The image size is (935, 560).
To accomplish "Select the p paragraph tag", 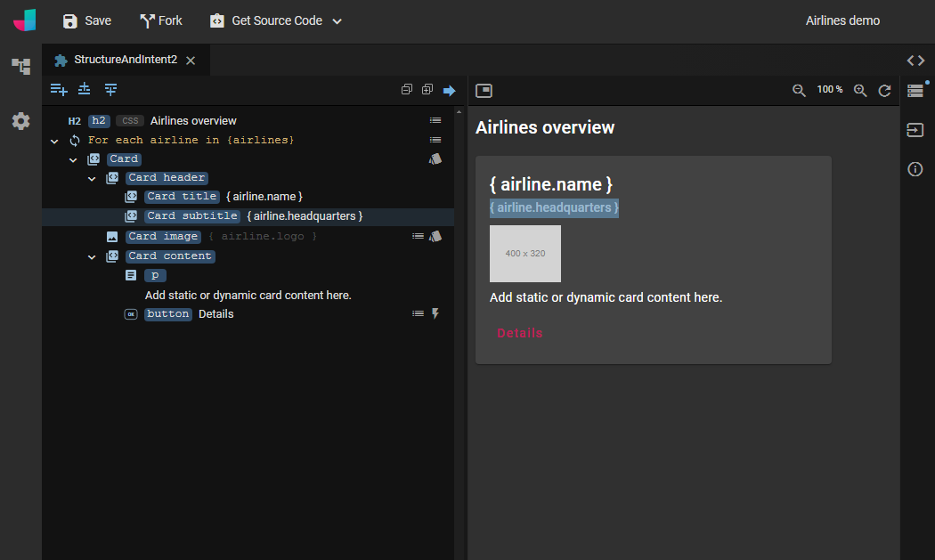I will click(155, 275).
